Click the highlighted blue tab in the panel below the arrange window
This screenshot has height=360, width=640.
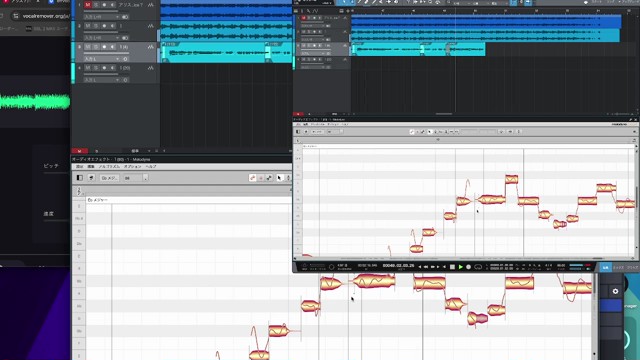tap(605, 267)
